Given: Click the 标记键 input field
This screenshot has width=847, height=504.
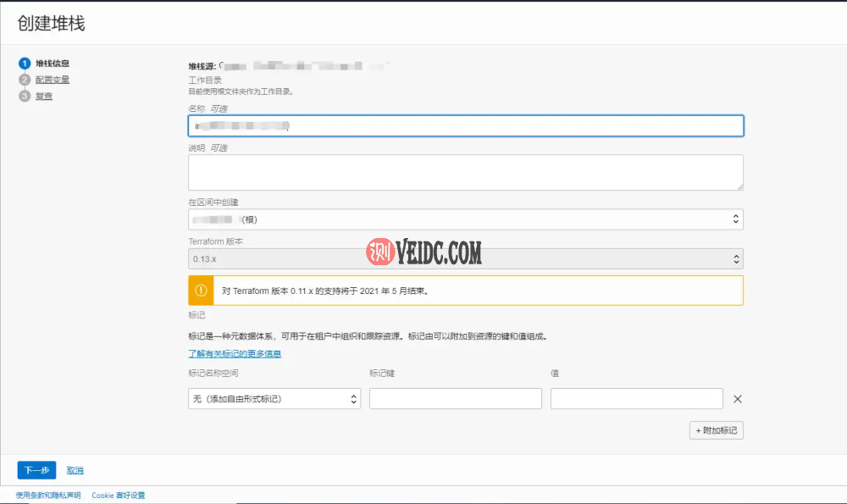Looking at the screenshot, I should click(x=455, y=399).
